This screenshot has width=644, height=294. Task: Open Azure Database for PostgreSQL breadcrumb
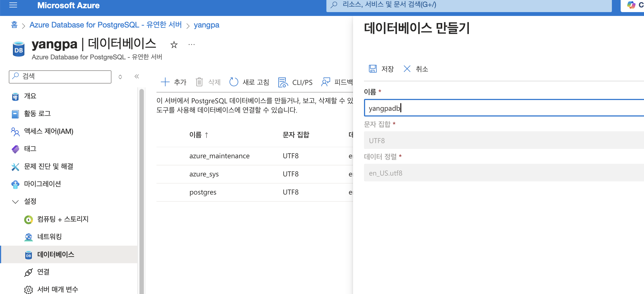tap(106, 25)
